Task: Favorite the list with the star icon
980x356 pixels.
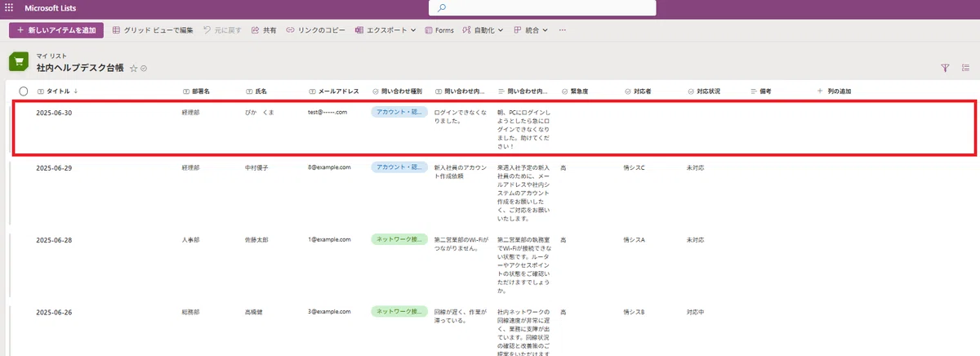Action: (x=134, y=69)
